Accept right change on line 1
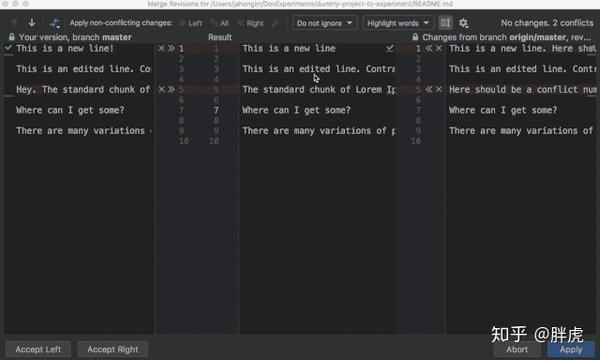Screen dimensions: 600x360 tap(429, 48)
